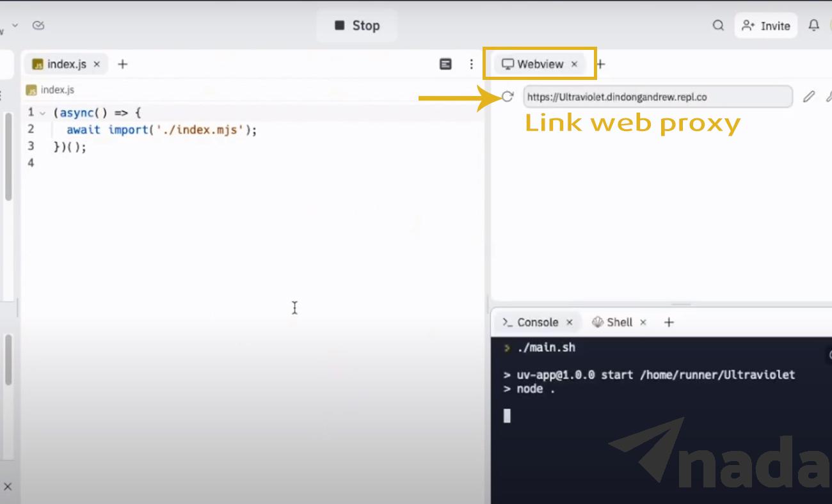This screenshot has width=832, height=504.
Task: Switch to the index.js editor tab
Action: click(x=67, y=64)
